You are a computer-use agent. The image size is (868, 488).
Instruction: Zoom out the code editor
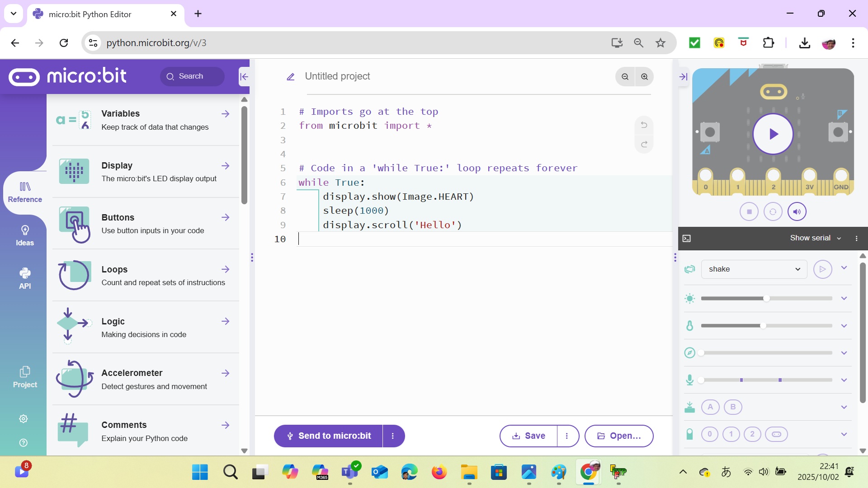pos(625,77)
